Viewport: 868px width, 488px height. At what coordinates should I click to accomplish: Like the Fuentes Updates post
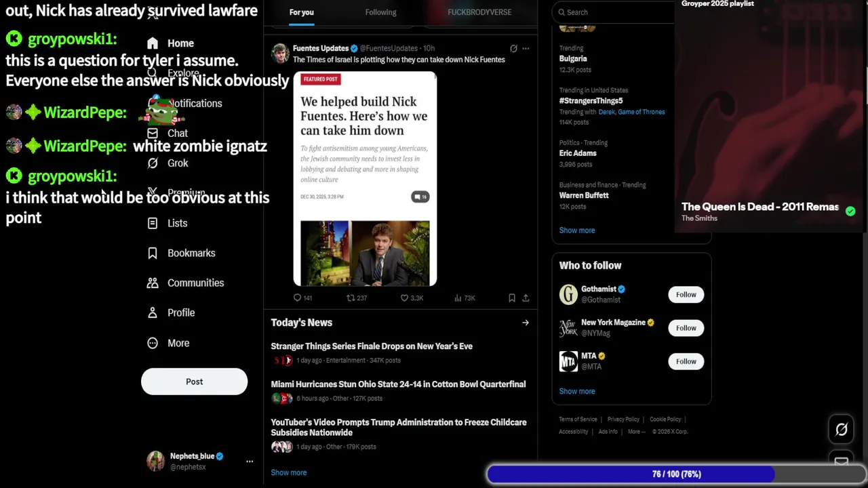click(404, 298)
